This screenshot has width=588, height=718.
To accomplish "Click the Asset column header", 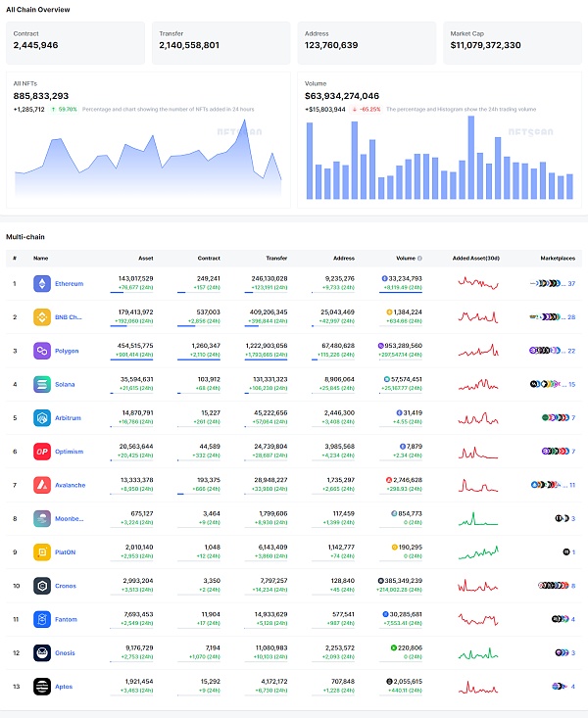I will tap(146, 259).
